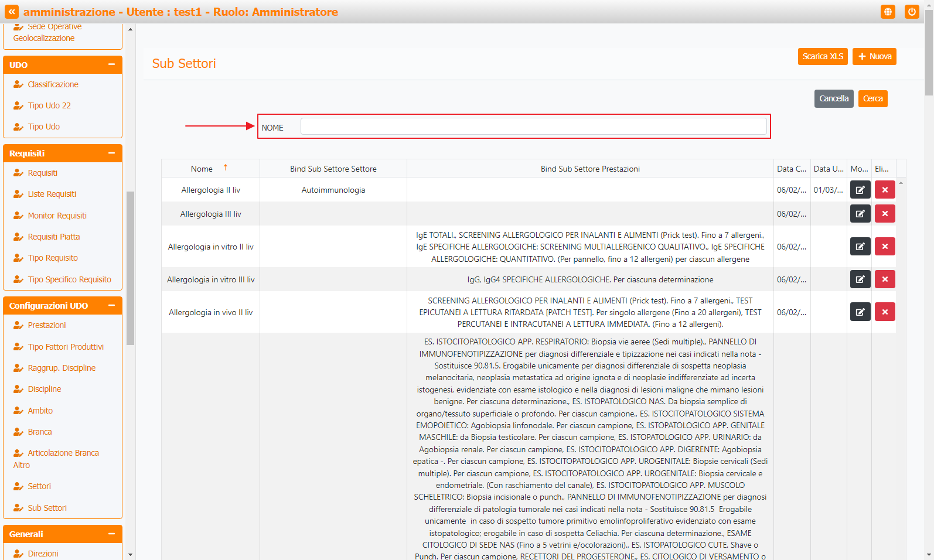Click the globe language icon in header
934x560 pixels.
(888, 12)
